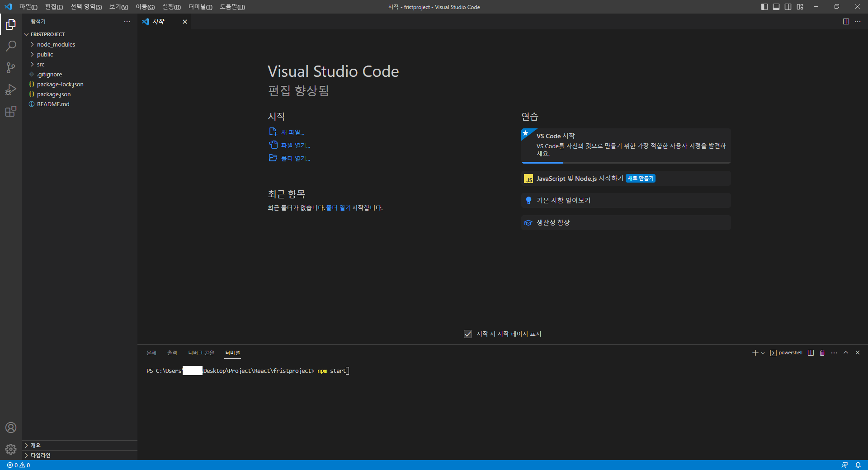Viewport: 868px width, 470px height.
Task: Open package-lock.json file
Action: click(80, 84)
